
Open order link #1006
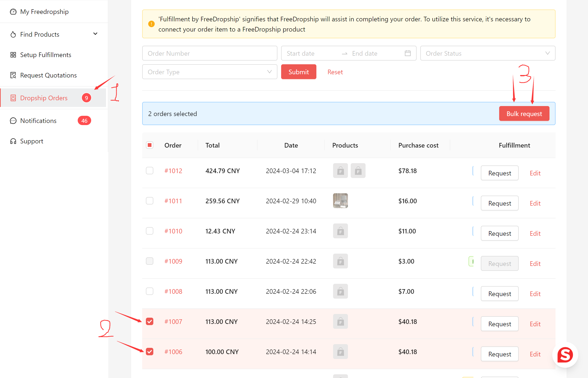pos(173,352)
